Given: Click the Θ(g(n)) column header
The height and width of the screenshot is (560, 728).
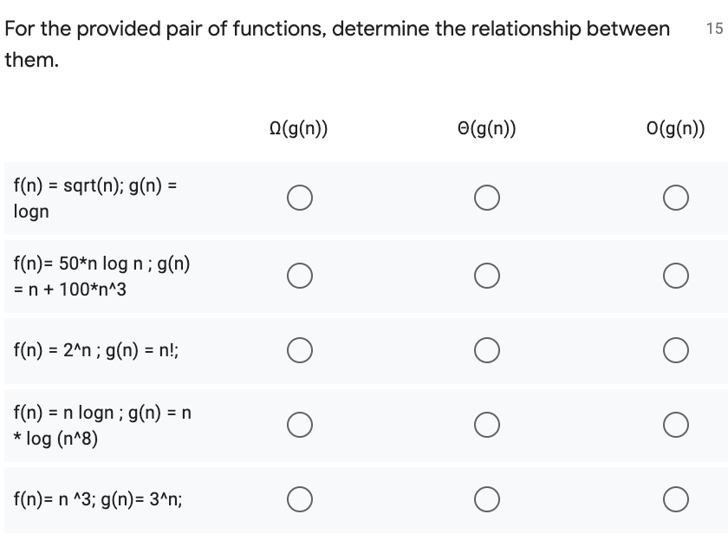Looking at the screenshot, I should (486, 128).
